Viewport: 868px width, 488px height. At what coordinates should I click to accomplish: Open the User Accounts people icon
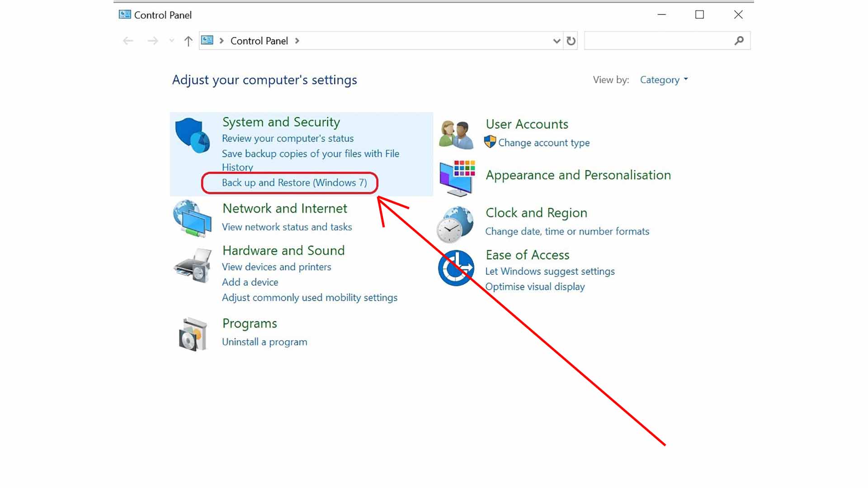[x=456, y=135]
